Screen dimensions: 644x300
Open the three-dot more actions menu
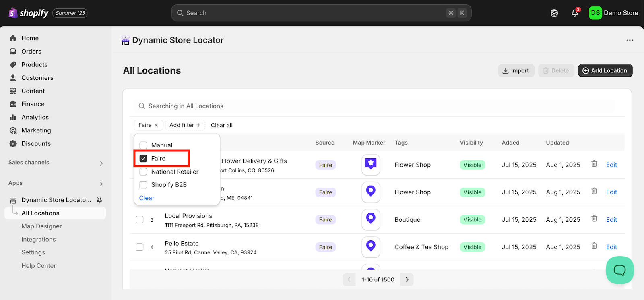coord(630,40)
